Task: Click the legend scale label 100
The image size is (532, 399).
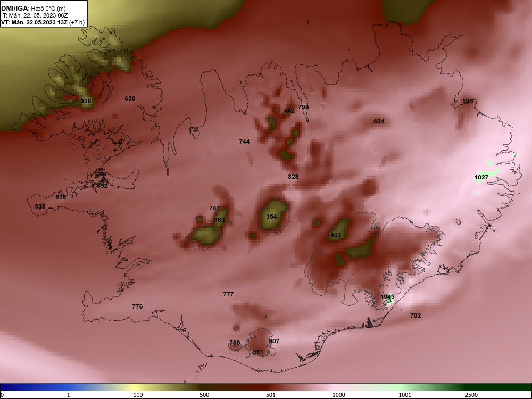Action: coord(138,395)
